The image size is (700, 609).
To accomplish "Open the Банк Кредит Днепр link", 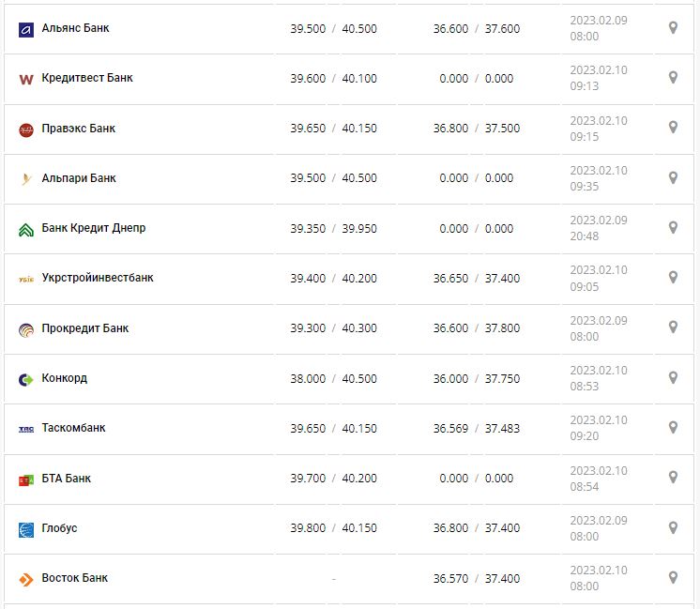I will pyautogui.click(x=94, y=228).
